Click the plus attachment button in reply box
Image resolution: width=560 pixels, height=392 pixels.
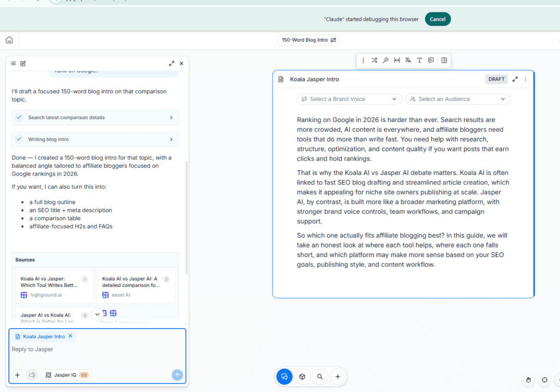(x=17, y=375)
